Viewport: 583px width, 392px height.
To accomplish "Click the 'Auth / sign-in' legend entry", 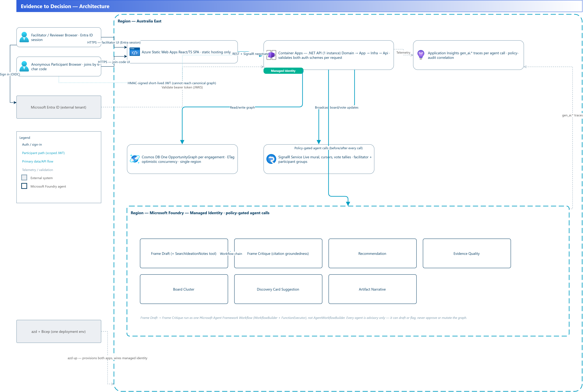I will click(32, 145).
